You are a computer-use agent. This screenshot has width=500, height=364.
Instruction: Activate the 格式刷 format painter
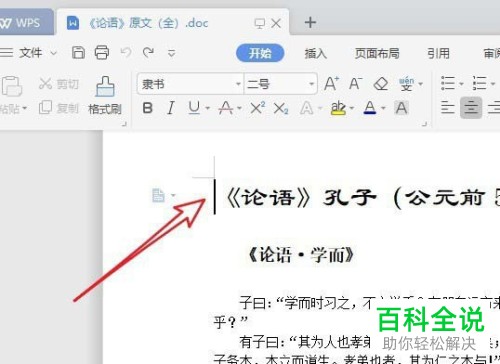(105, 96)
